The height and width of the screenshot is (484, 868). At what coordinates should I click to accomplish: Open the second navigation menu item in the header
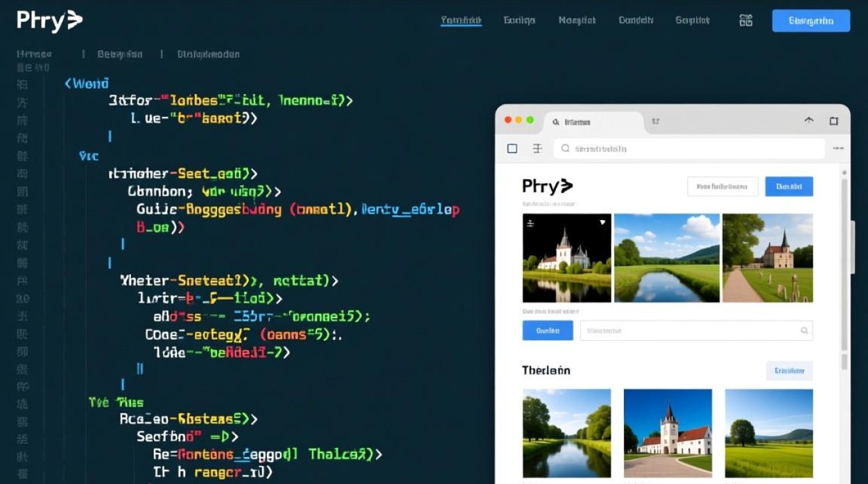[519, 20]
